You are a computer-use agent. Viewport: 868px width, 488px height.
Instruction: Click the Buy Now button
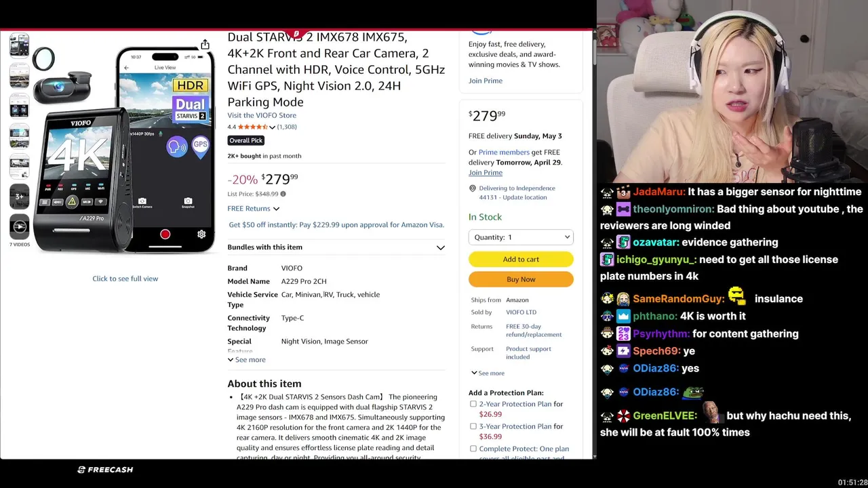pos(521,279)
